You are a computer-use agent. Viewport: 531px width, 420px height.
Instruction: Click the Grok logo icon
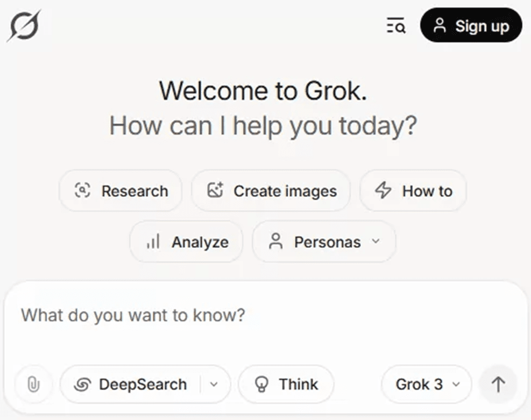[24, 26]
